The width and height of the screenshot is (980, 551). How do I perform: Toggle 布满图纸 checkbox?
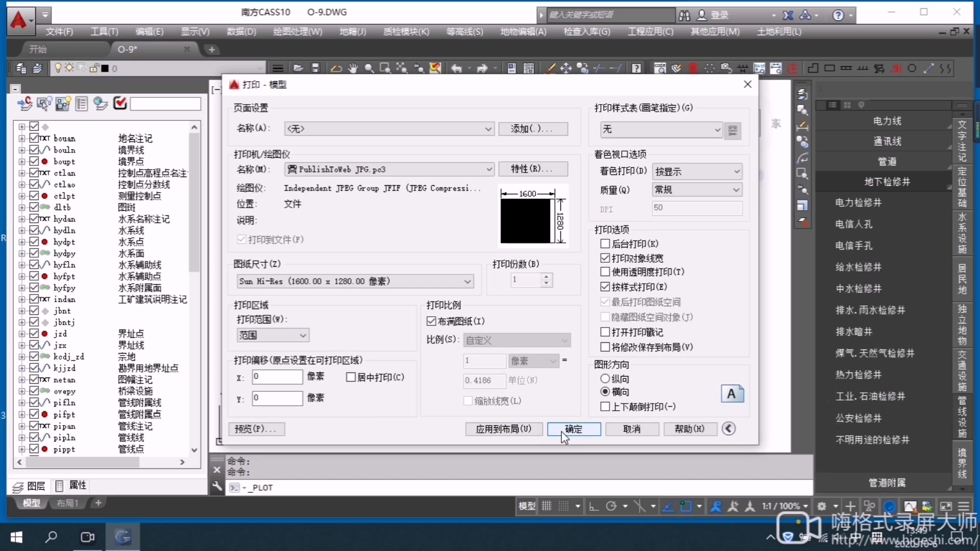(431, 321)
